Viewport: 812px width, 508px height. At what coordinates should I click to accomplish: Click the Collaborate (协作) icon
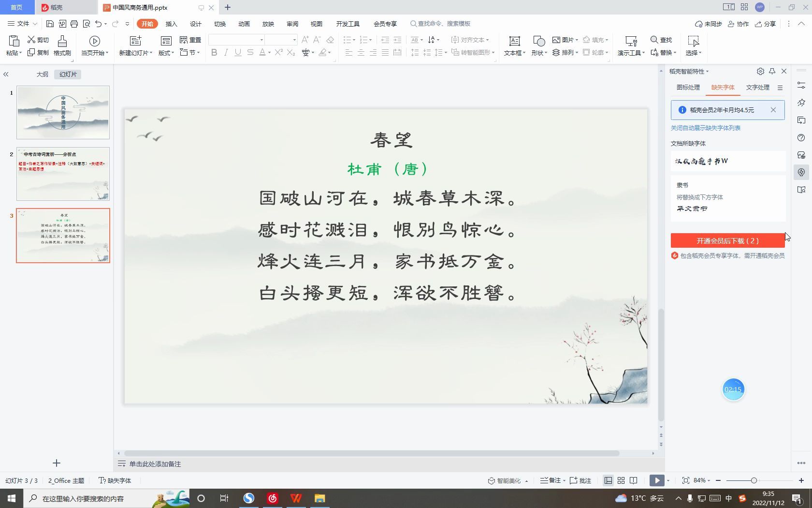[x=731, y=24]
